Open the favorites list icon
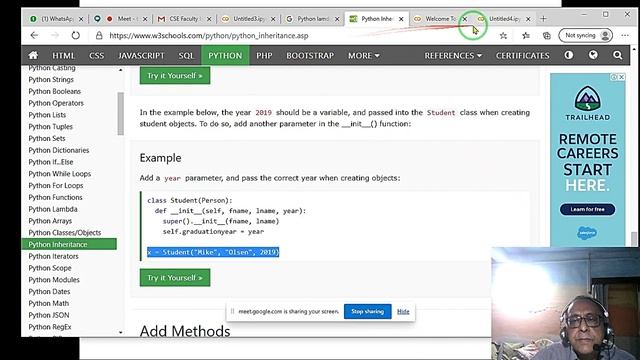This screenshot has width=640, height=360. (x=526, y=36)
